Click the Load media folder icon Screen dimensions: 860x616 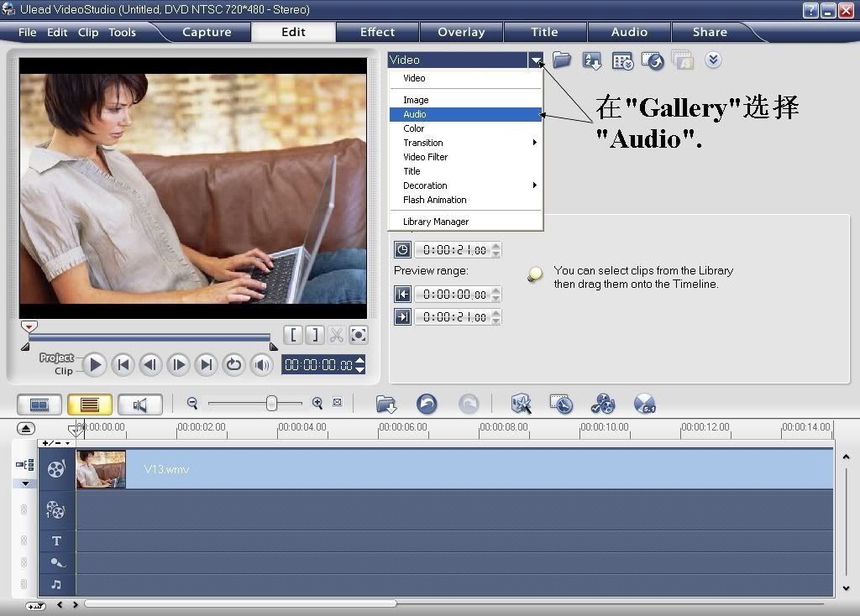(x=562, y=60)
